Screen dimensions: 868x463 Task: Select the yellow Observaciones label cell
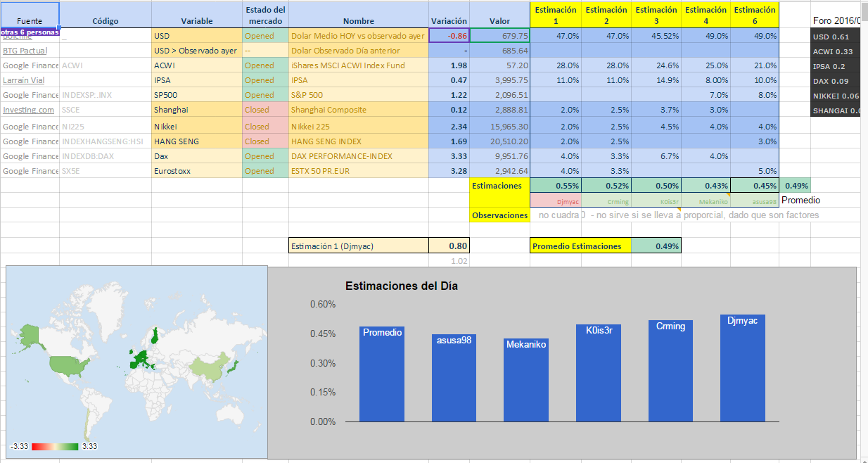coord(499,215)
